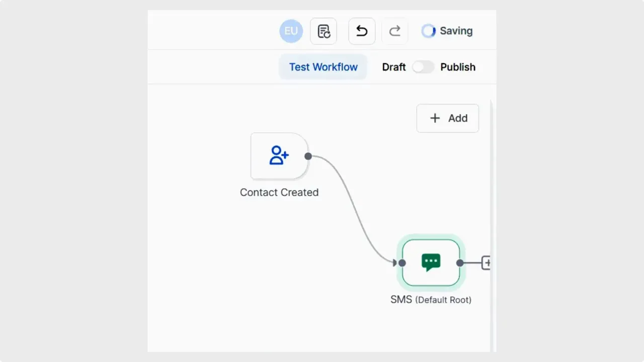Open the SMS action node chat icon
This screenshot has width=644, height=362.
431,262
